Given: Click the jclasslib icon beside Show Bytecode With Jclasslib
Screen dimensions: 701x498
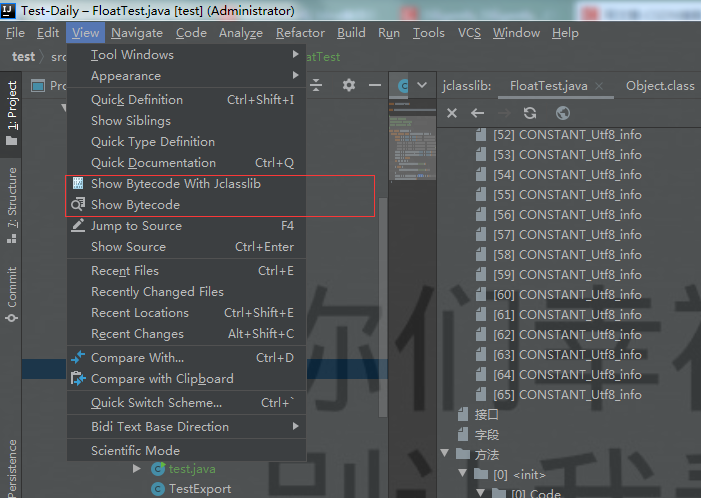Looking at the screenshot, I should click(78, 183).
